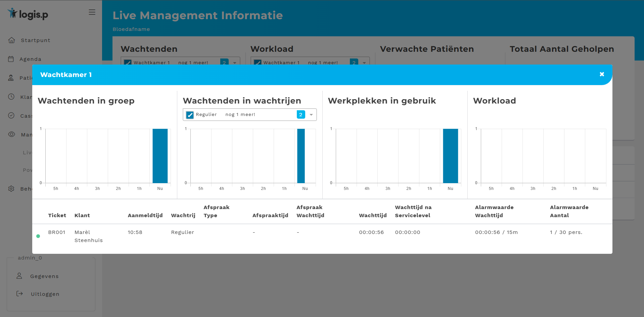The width and height of the screenshot is (644, 317).
Task: Toggle Wachtkamer 1 checkbox under Workload
Action: pyautogui.click(x=258, y=63)
